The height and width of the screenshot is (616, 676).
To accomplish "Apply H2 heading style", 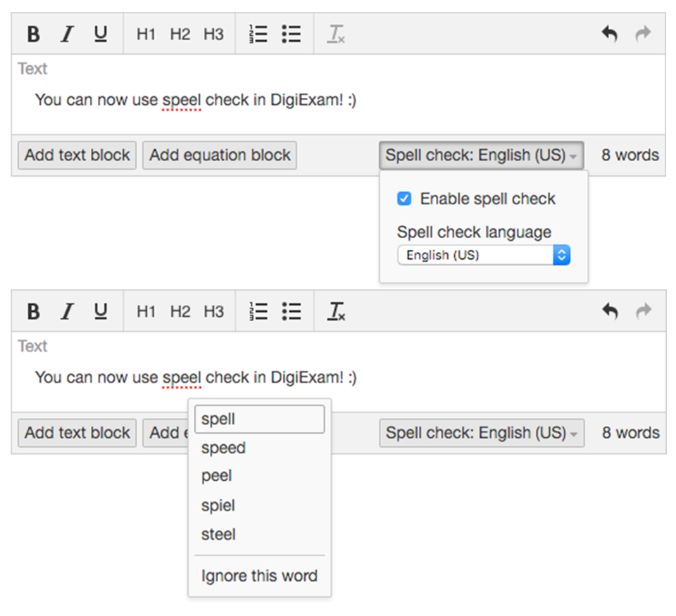I will coord(180,33).
